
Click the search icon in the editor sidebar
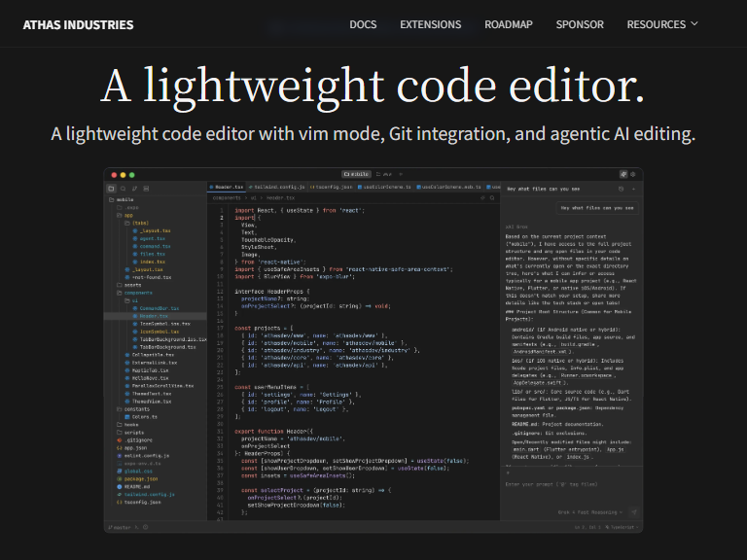tap(123, 188)
